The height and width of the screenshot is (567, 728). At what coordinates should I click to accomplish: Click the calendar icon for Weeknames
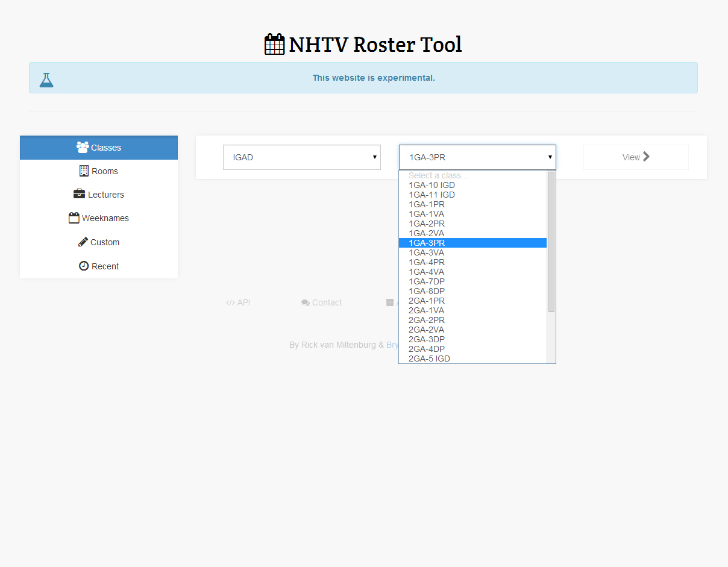pos(74,218)
